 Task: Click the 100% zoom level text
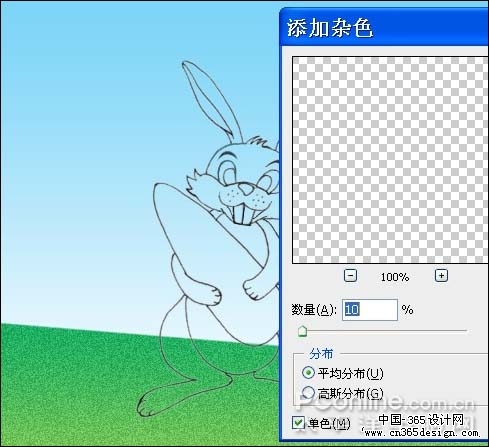pos(395,277)
